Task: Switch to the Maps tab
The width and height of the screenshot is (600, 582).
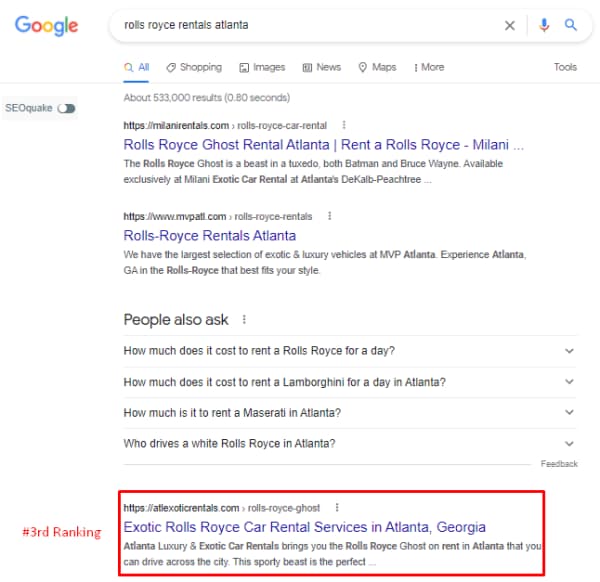Action: tap(377, 67)
